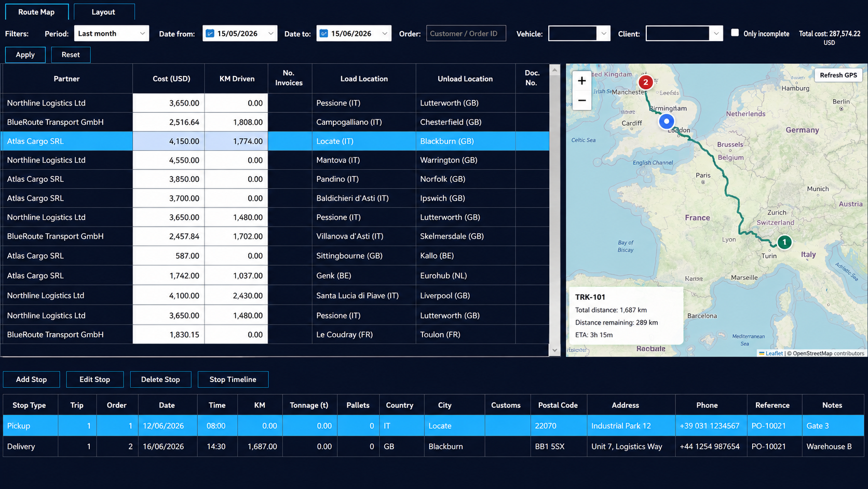868x489 pixels.
Task: Select the Pickup stop row
Action: (433, 426)
